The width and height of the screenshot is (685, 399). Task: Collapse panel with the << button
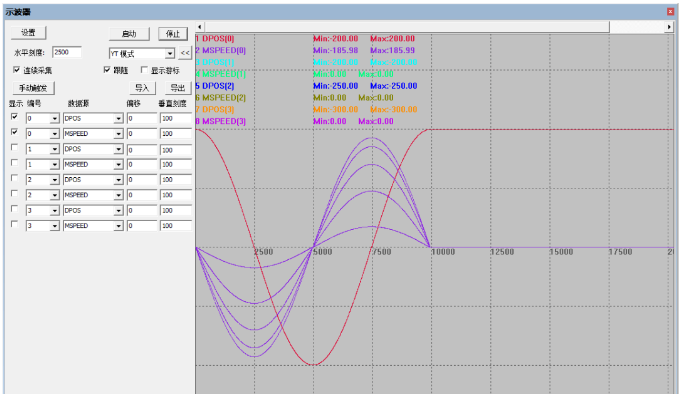pyautogui.click(x=185, y=53)
